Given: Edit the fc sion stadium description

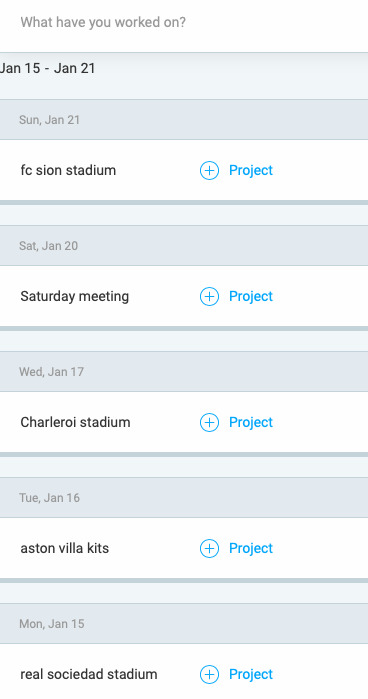Looking at the screenshot, I should point(68,170).
